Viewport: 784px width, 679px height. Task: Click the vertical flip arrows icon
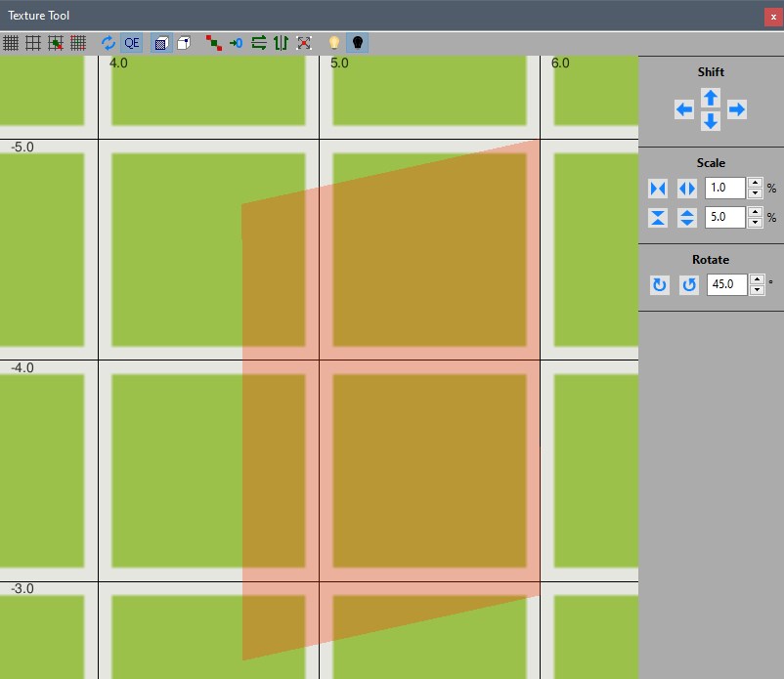click(281, 43)
